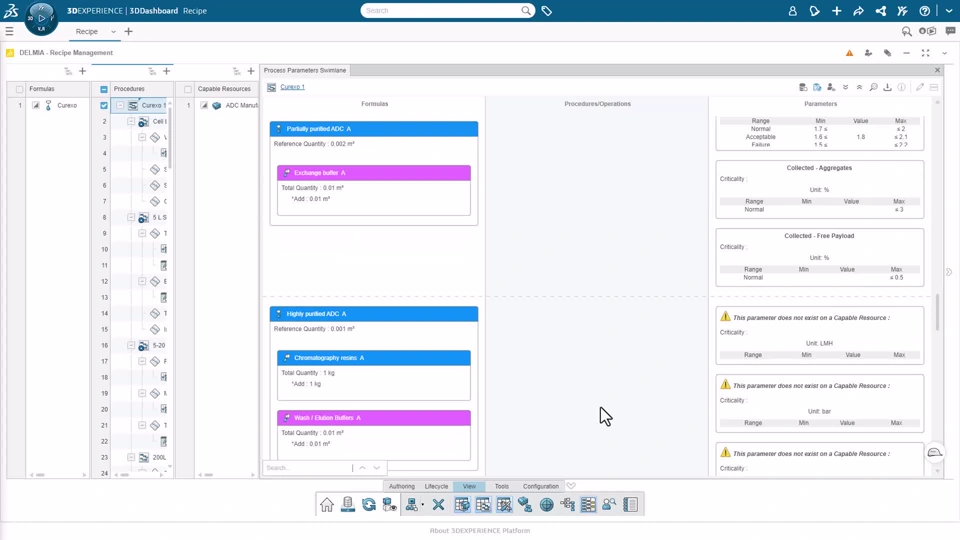The height and width of the screenshot is (540, 960).
Task: Switch to the Lifecycle tab
Action: coord(437,486)
